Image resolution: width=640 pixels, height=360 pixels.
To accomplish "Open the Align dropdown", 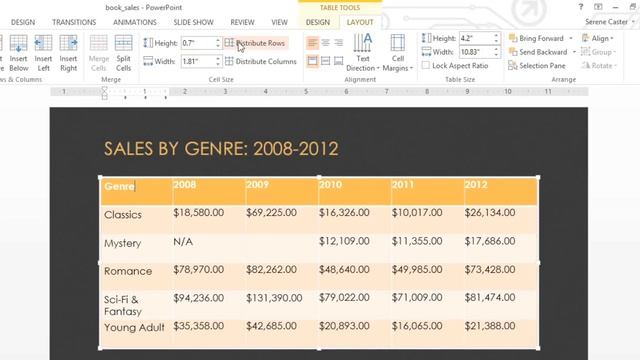I will [598, 38].
